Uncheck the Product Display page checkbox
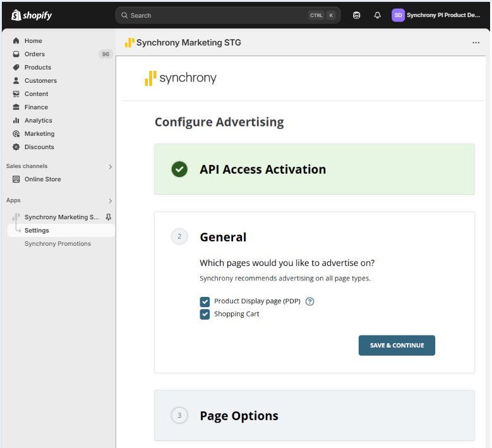Image resolution: width=492 pixels, height=448 pixels. (205, 302)
